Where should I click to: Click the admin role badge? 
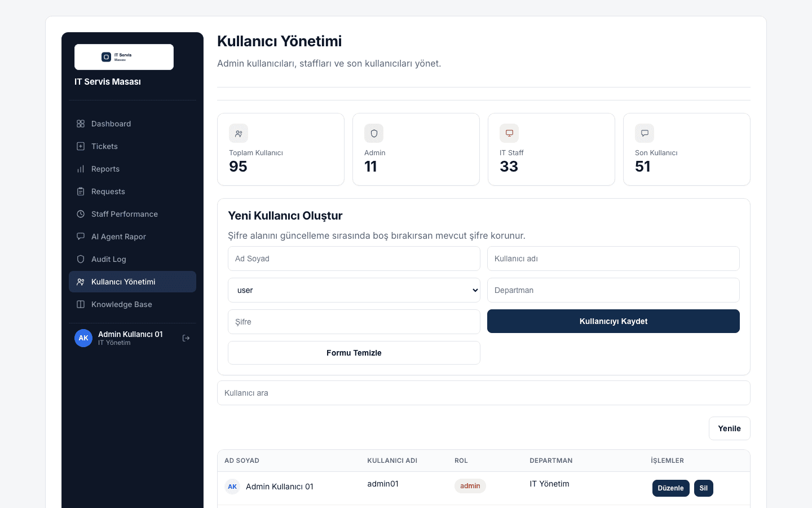[x=470, y=486]
